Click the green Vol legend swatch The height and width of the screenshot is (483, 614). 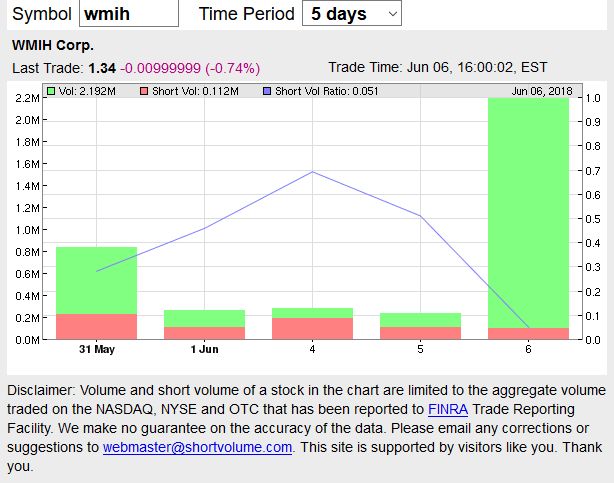tap(51, 91)
